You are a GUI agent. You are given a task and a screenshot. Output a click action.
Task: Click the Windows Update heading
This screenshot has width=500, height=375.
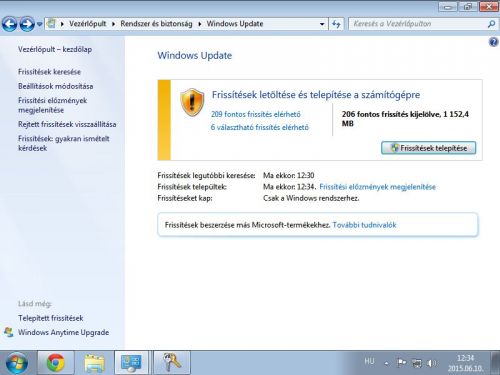[195, 55]
